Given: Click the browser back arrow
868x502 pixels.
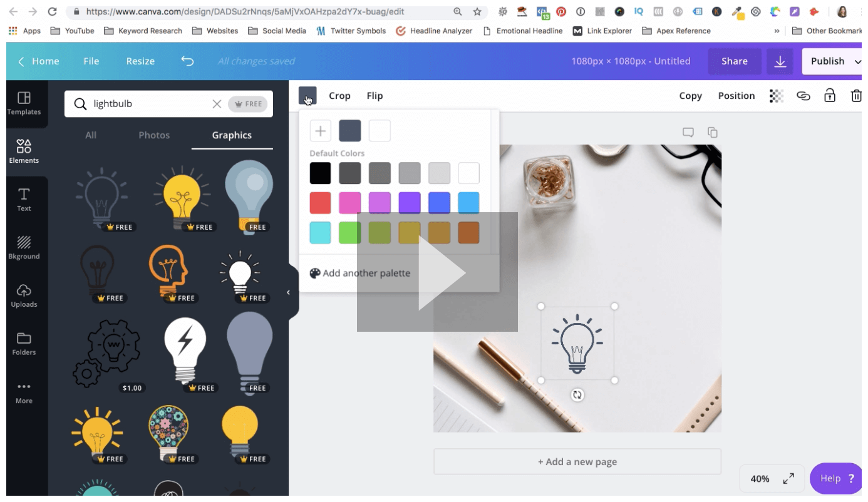Looking at the screenshot, I should coord(14,11).
